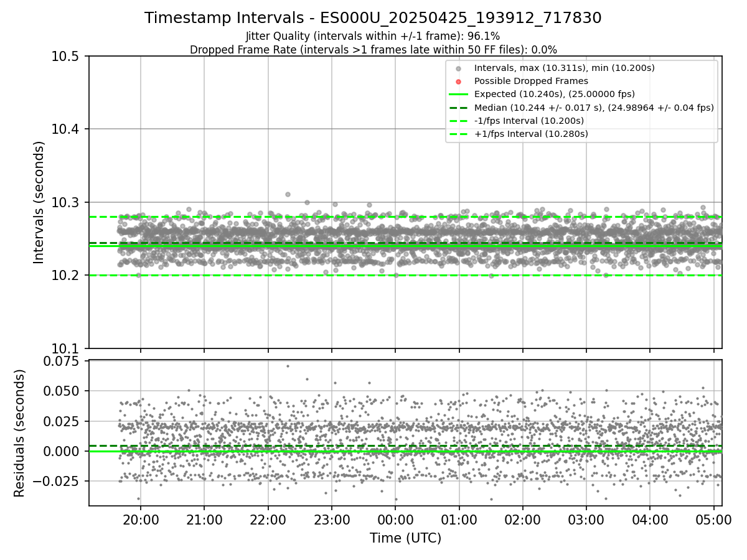Click the legend entry starting 'Median (10.244'
Screen dimensions: 747x560
coord(594,108)
